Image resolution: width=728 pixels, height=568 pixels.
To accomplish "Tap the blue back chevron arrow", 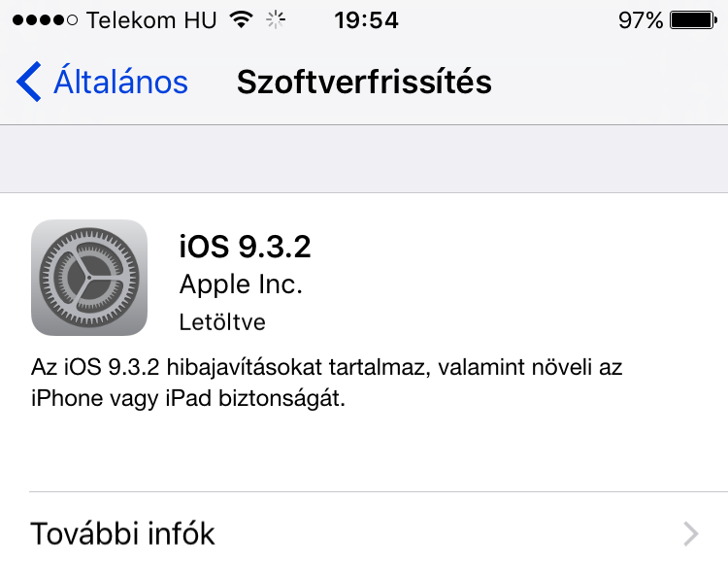I will point(29,82).
